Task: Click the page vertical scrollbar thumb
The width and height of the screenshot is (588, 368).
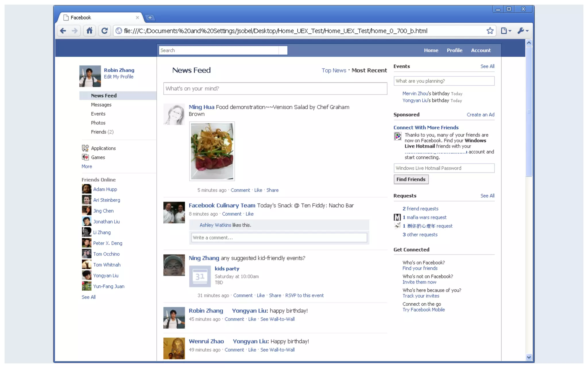Action: coord(529,112)
